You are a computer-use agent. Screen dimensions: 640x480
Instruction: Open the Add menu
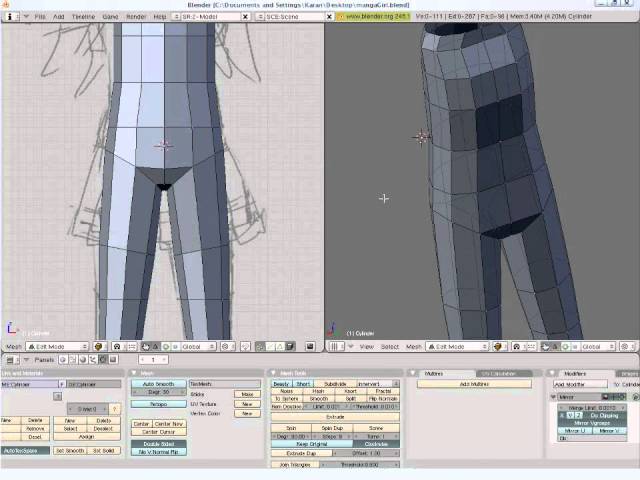pos(59,16)
